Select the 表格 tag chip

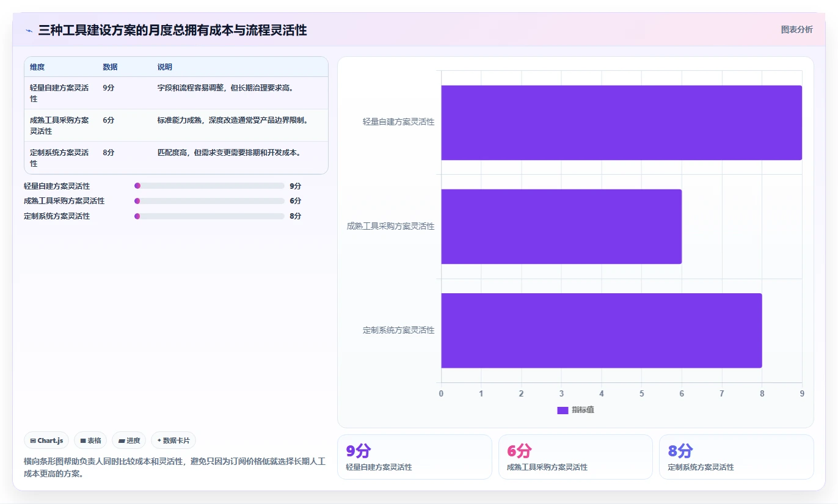[90, 440]
